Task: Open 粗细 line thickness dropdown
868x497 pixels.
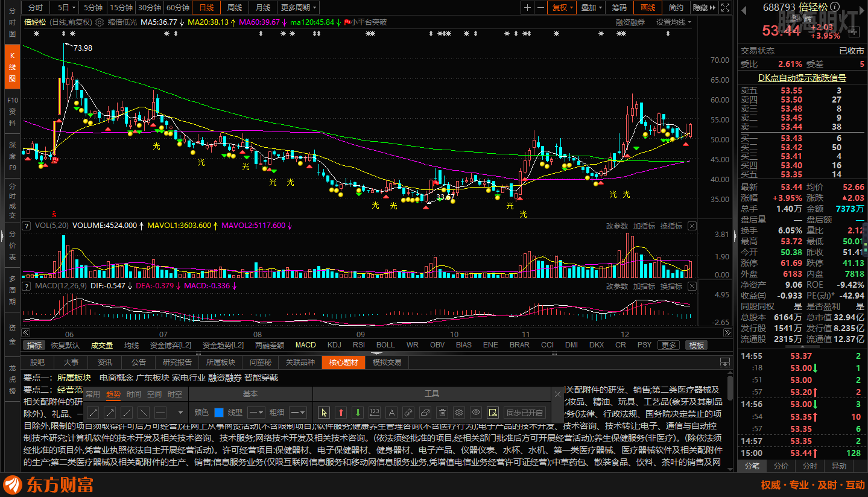Action: [298, 413]
